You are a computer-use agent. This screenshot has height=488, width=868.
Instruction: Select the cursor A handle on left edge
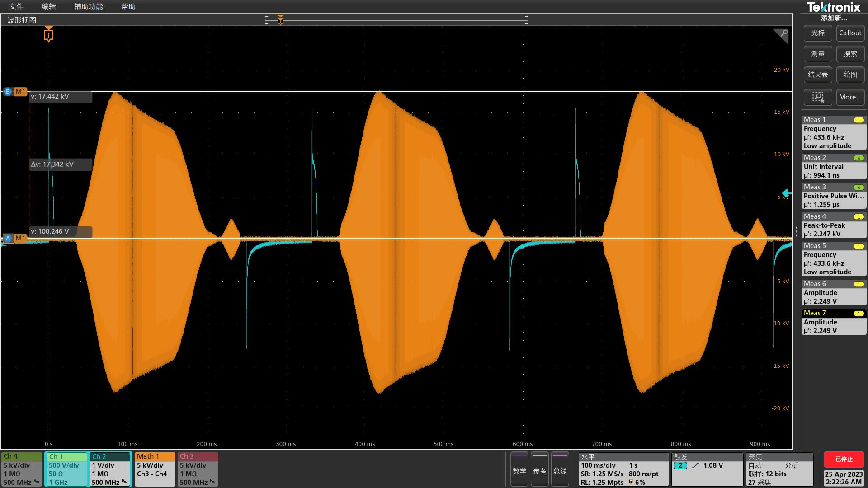8,238
